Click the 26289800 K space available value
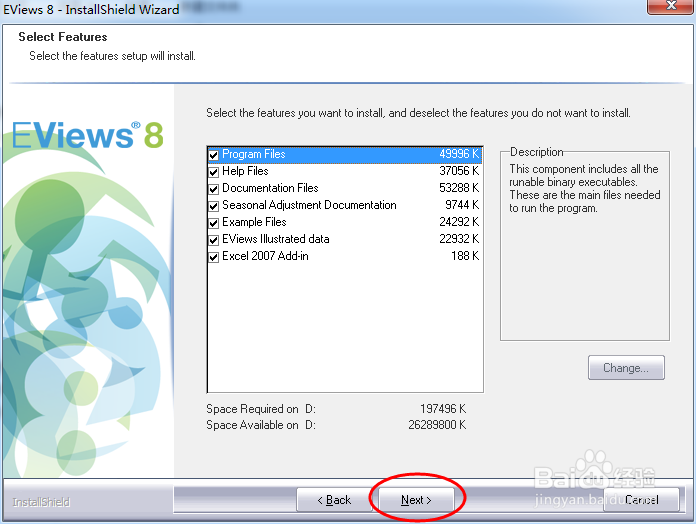This screenshot has height=524, width=696. [x=437, y=425]
